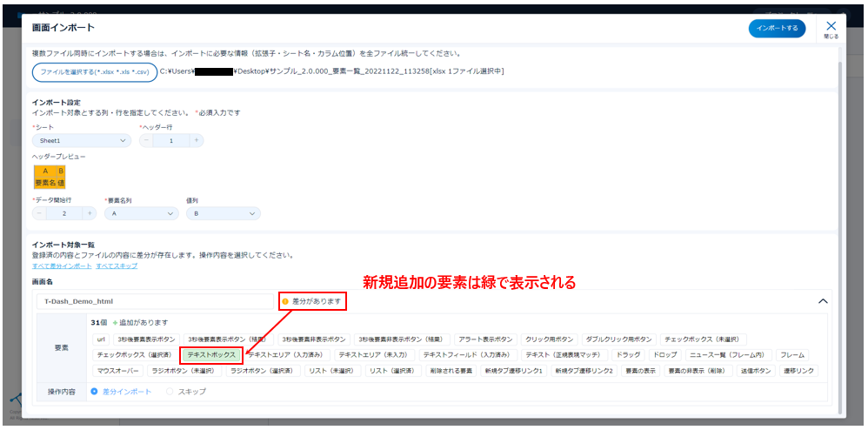868x430 pixels.
Task: Close the 画面インポート dialog with X icon
Action: (831, 27)
